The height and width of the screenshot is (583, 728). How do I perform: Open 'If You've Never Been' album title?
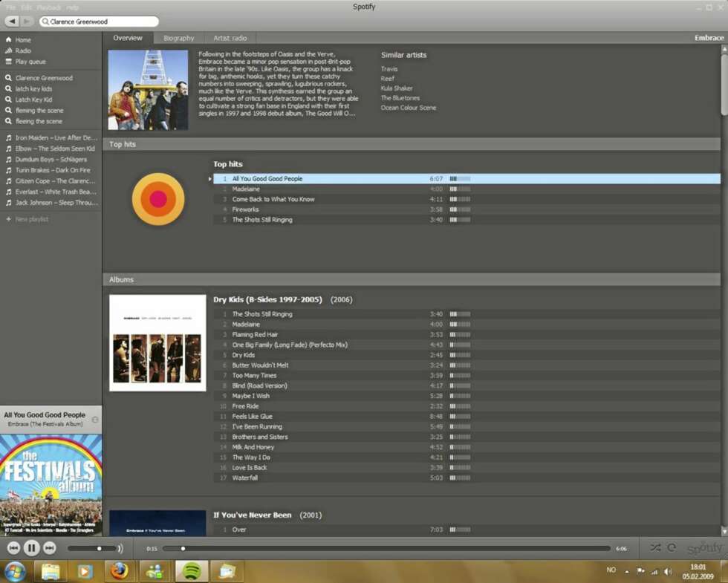pos(252,515)
